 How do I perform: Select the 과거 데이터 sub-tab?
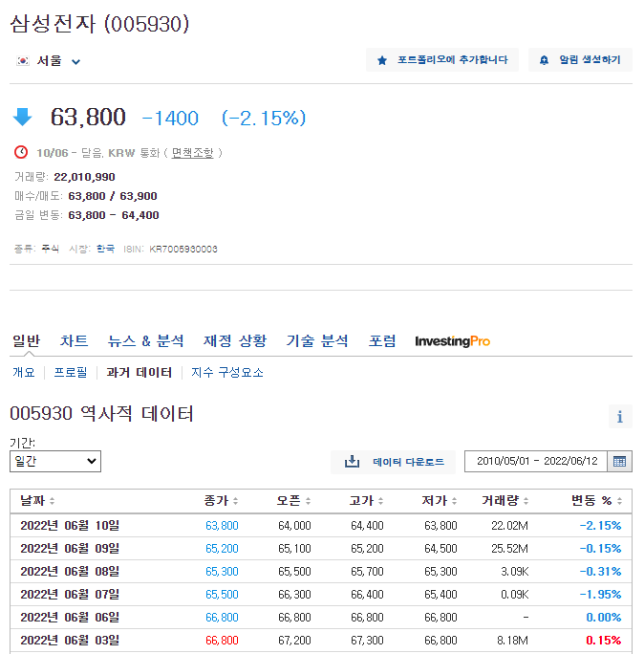(x=140, y=372)
